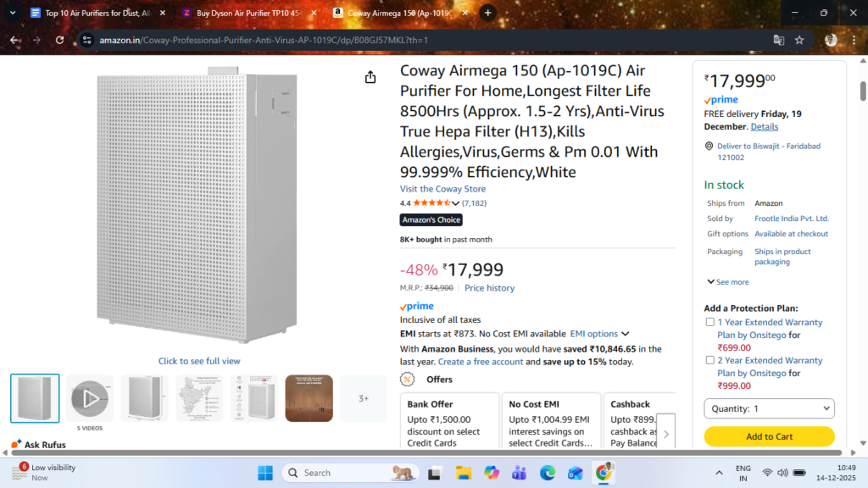Open the translate page icon in address bar
The width and height of the screenshot is (868, 488).
[x=779, y=40]
